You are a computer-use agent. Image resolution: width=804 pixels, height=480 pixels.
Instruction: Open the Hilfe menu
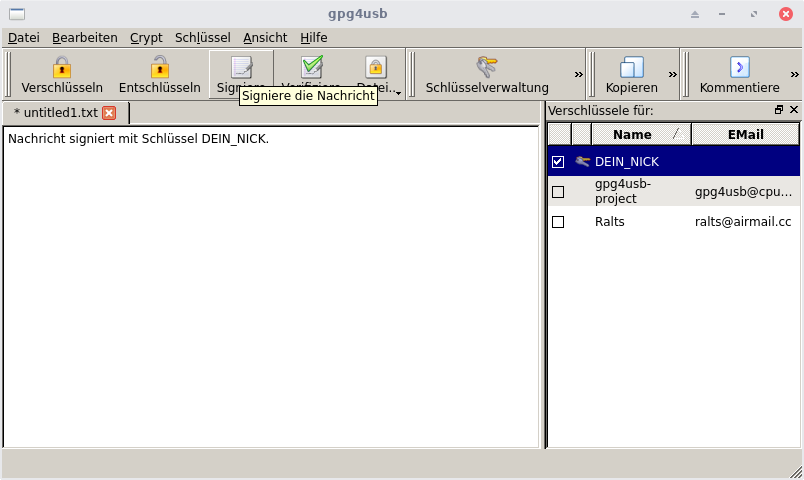click(314, 38)
